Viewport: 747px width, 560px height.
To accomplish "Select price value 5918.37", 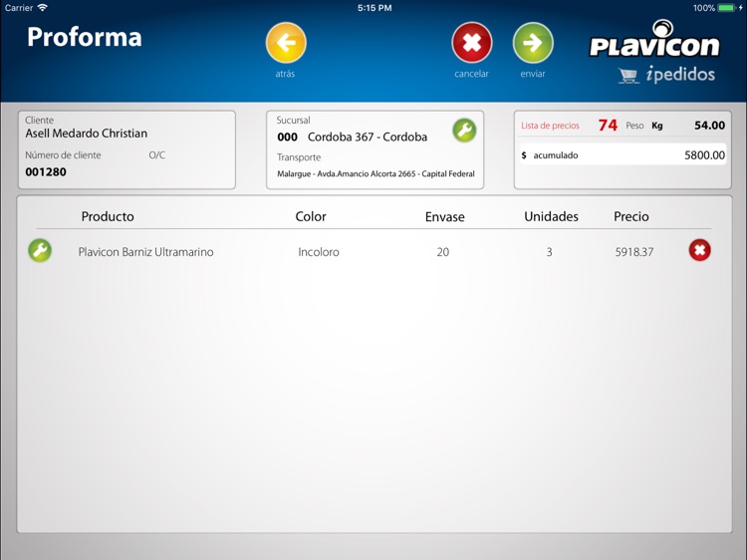I will coord(634,252).
